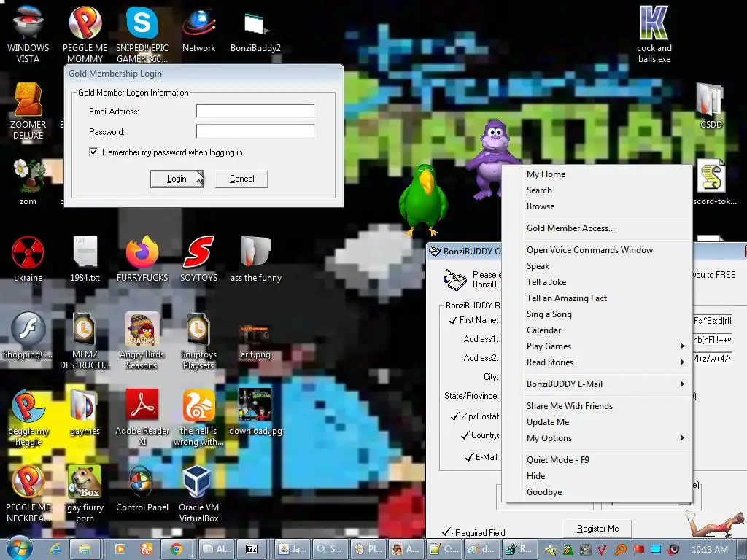Click the Register Me button
747x560 pixels.
click(x=597, y=528)
